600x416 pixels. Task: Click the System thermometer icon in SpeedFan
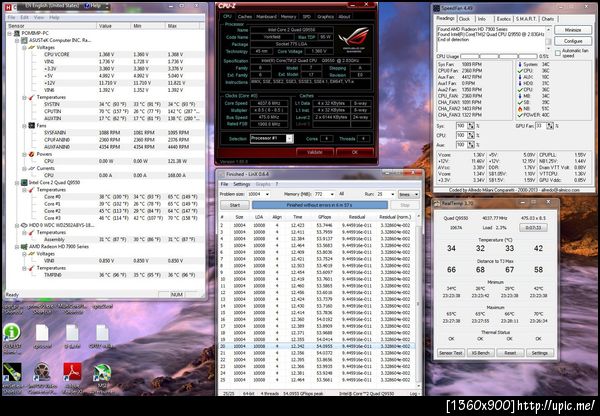pos(520,64)
